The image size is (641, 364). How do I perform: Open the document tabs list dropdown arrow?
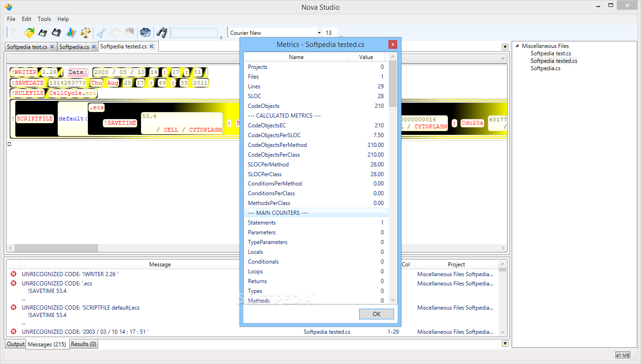click(505, 47)
